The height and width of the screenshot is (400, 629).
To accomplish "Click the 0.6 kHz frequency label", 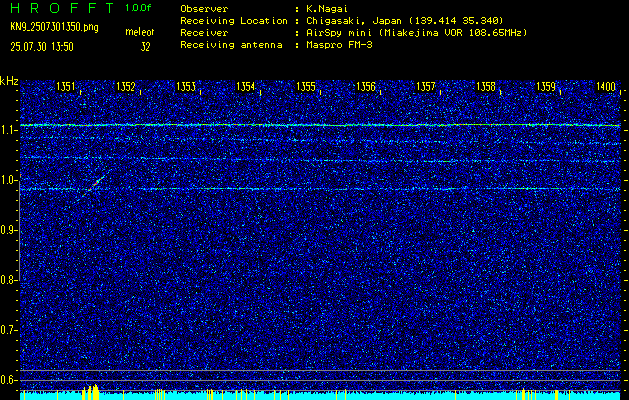I will (9, 380).
